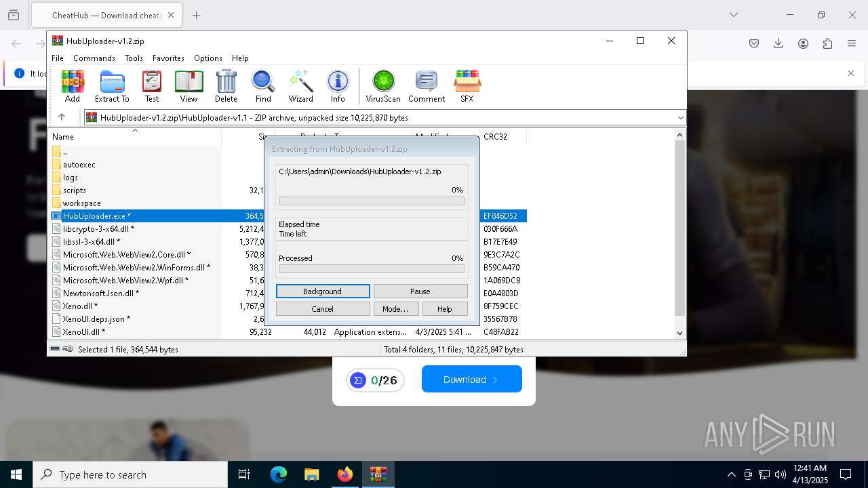868x488 pixels.
Task: Click the Mode... button
Action: (395, 309)
